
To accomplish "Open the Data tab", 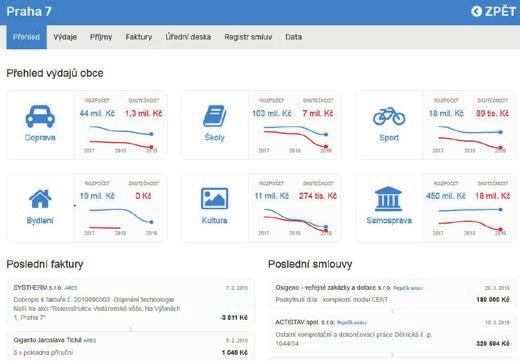I will pyautogui.click(x=294, y=37).
